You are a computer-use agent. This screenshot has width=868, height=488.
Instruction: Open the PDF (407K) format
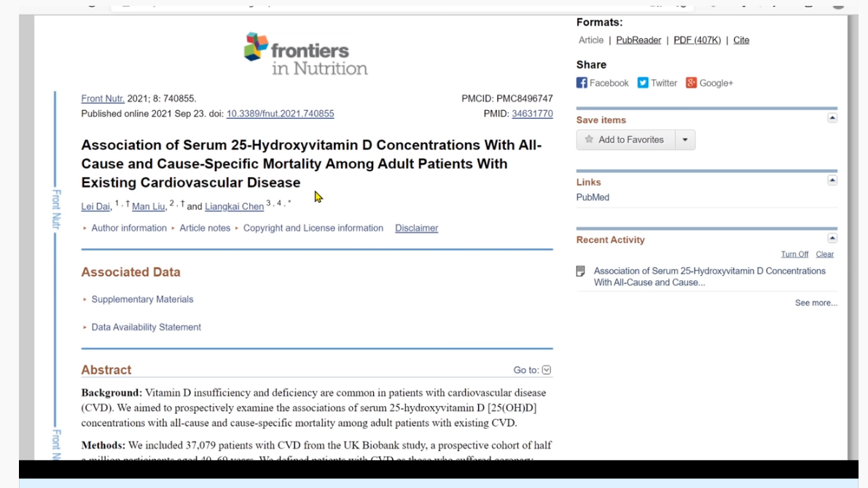697,40
